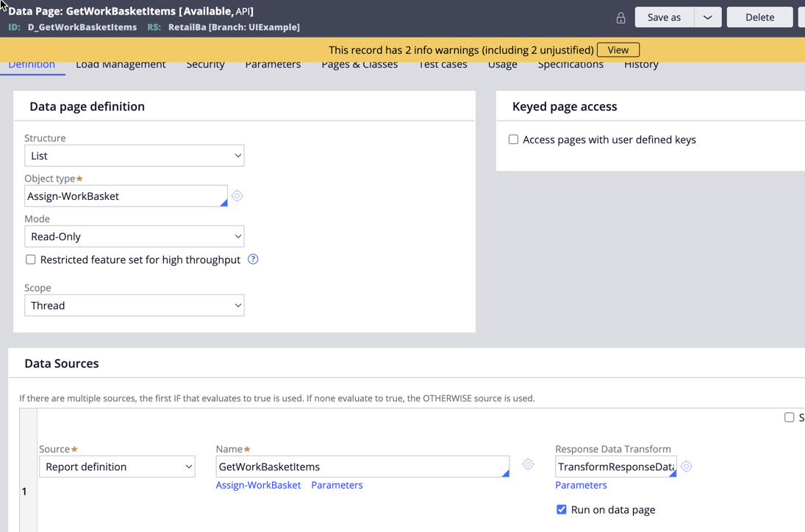
Task: Open the Pages & Classes tab
Action: point(359,65)
